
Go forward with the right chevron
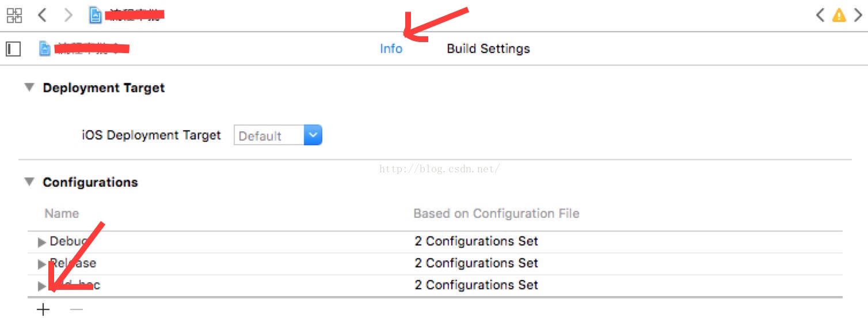(68, 15)
